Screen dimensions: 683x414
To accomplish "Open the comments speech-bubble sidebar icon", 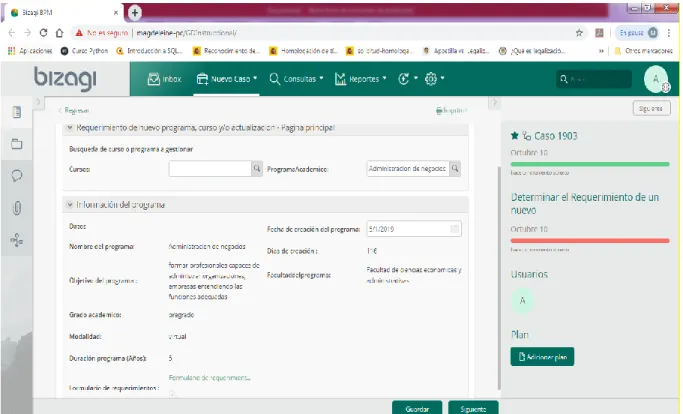I will point(17,176).
